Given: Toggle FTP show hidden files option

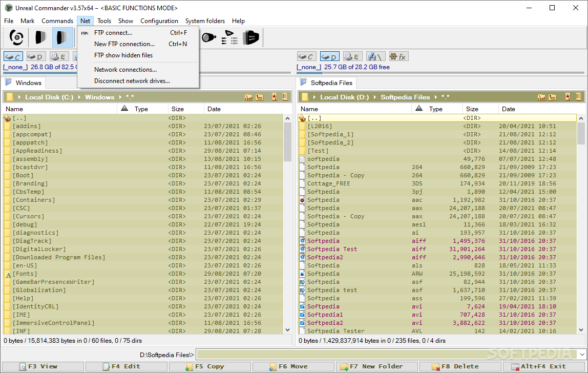Looking at the screenshot, I should (x=123, y=55).
